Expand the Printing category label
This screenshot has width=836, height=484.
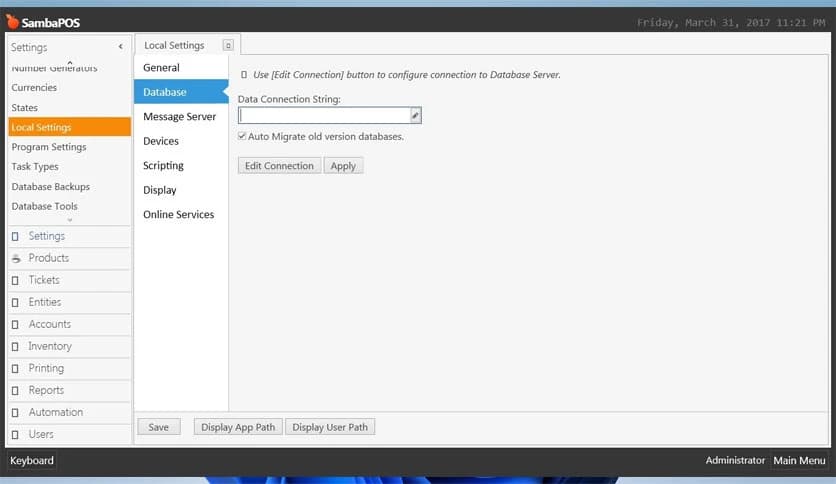click(x=46, y=368)
